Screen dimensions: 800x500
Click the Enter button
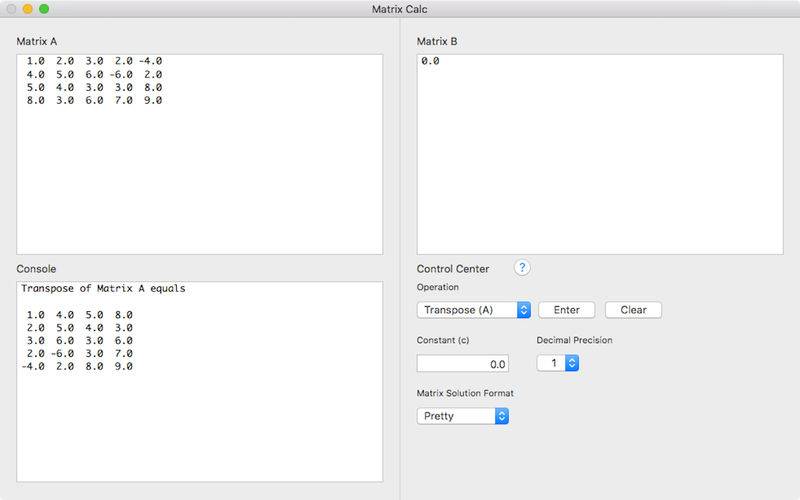pos(566,310)
